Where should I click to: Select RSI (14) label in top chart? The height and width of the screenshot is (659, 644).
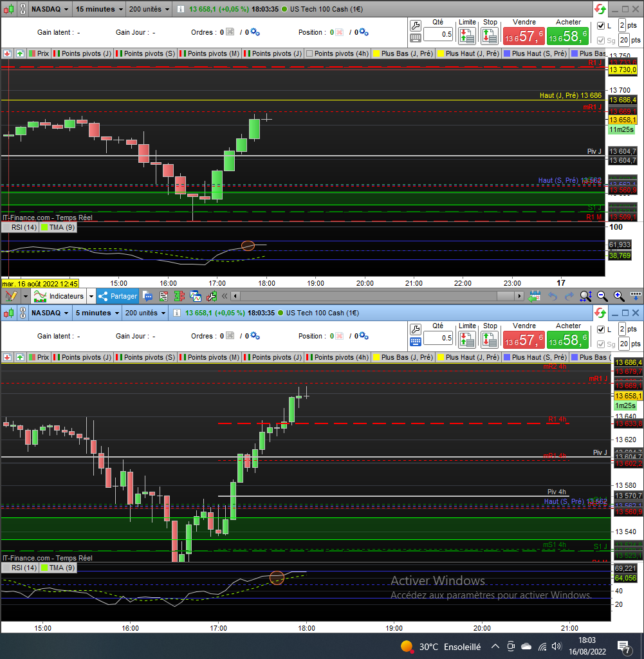click(20, 227)
